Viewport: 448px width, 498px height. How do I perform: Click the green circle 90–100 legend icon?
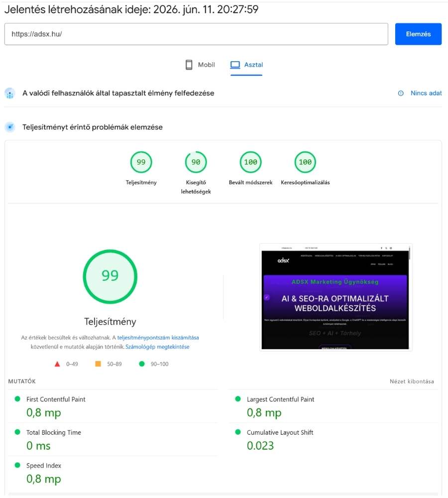142,364
